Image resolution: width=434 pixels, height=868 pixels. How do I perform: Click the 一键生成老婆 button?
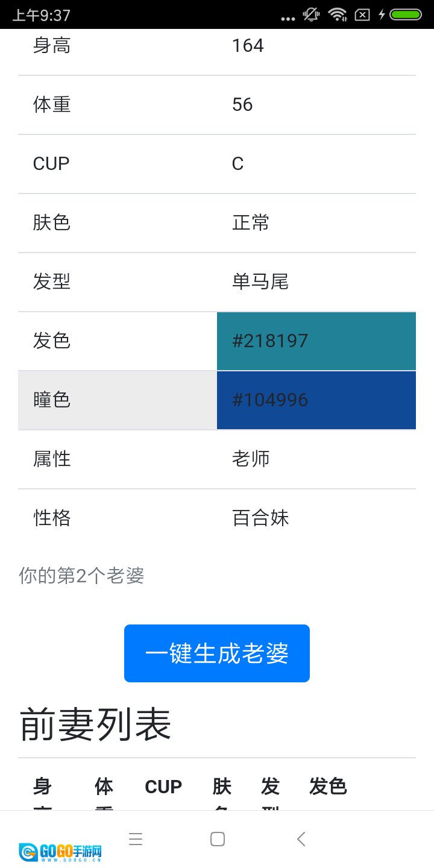pos(217,653)
